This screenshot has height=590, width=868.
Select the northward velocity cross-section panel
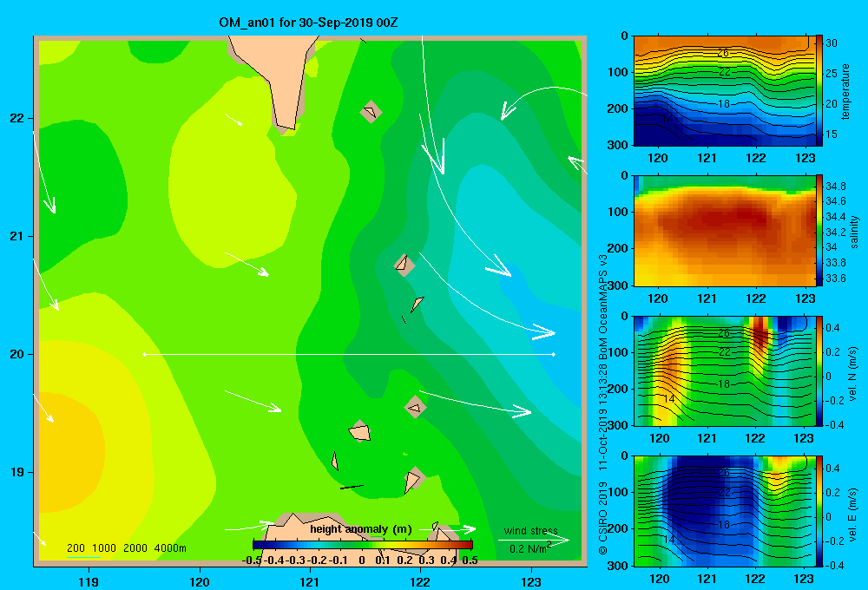724,370
